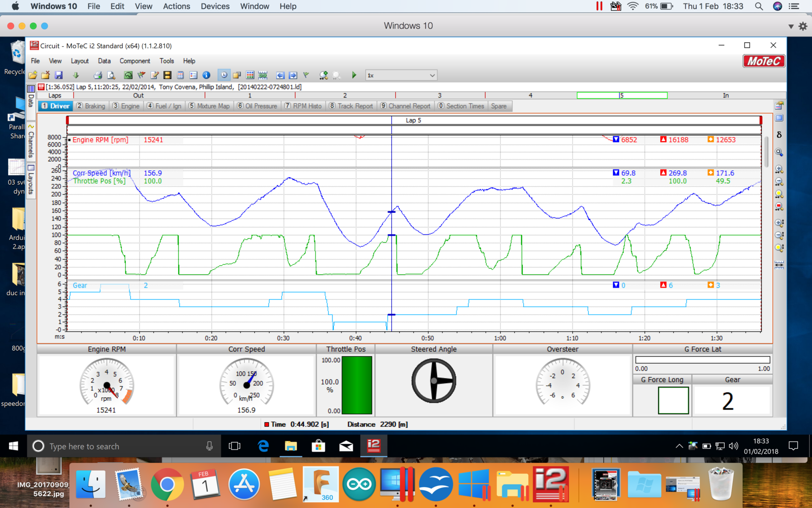The width and height of the screenshot is (812, 508).
Task: Toggle the clock time/distance mode button
Action: [224, 75]
